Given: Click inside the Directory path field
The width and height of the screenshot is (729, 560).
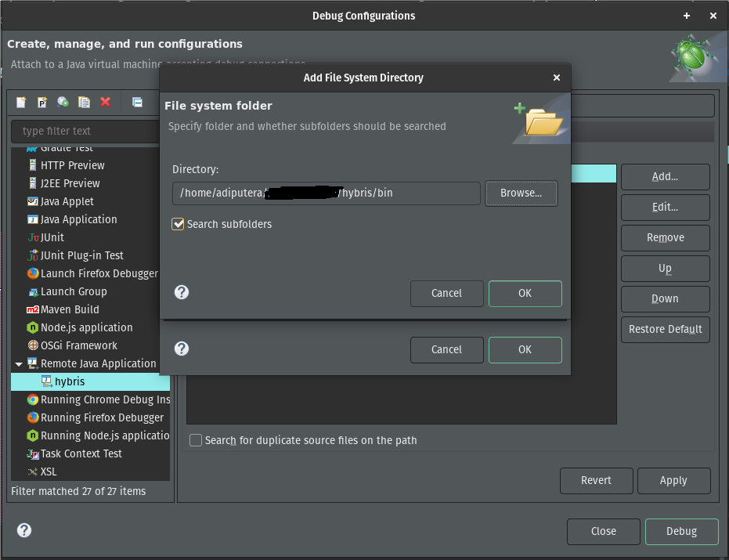Looking at the screenshot, I should coord(325,193).
